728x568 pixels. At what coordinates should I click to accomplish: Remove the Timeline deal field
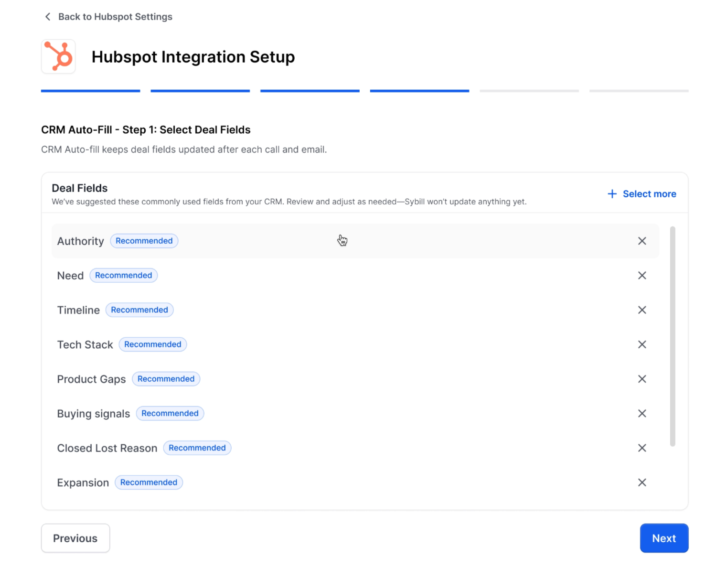(642, 310)
